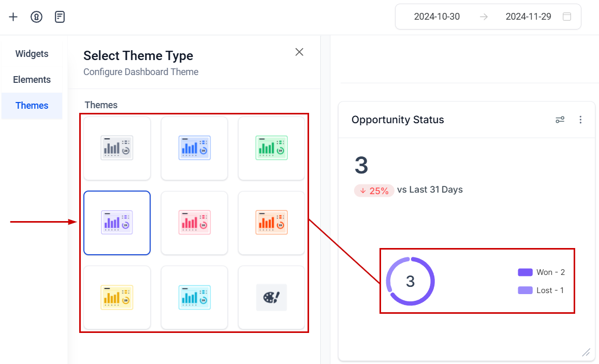Screen dimensions: 599x364
Task: Pick the green theme thumbnail
Action: tap(271, 148)
